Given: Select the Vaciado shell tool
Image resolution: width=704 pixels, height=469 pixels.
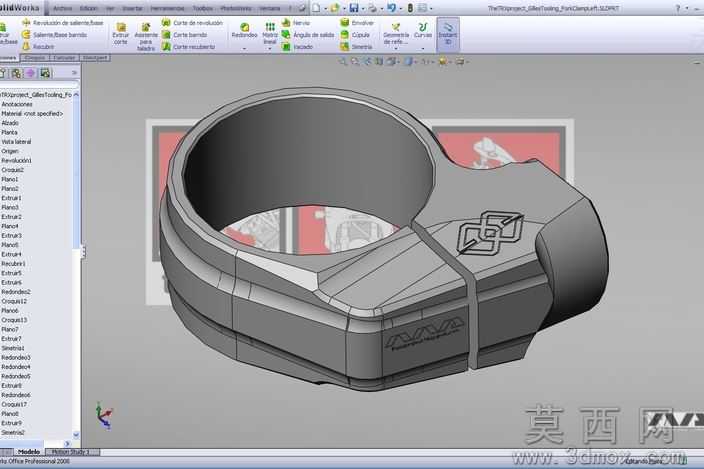Looking at the screenshot, I should click(297, 46).
